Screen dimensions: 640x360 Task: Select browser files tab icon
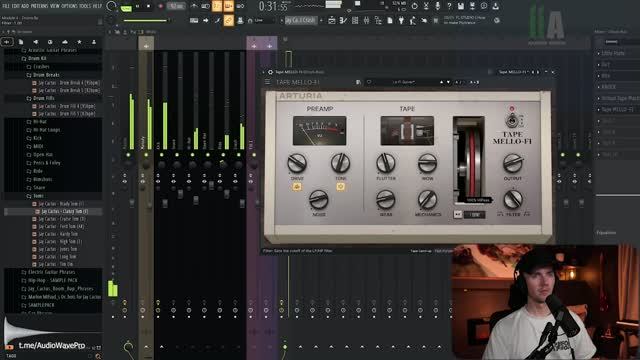coord(21,42)
